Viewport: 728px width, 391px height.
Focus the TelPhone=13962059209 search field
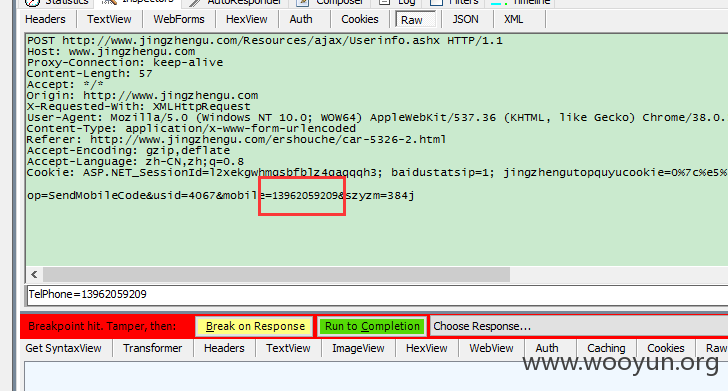(377, 294)
